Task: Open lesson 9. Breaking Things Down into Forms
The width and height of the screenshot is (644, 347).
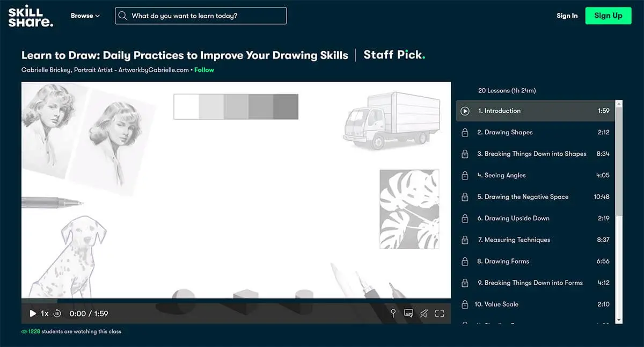Action: tap(535, 283)
